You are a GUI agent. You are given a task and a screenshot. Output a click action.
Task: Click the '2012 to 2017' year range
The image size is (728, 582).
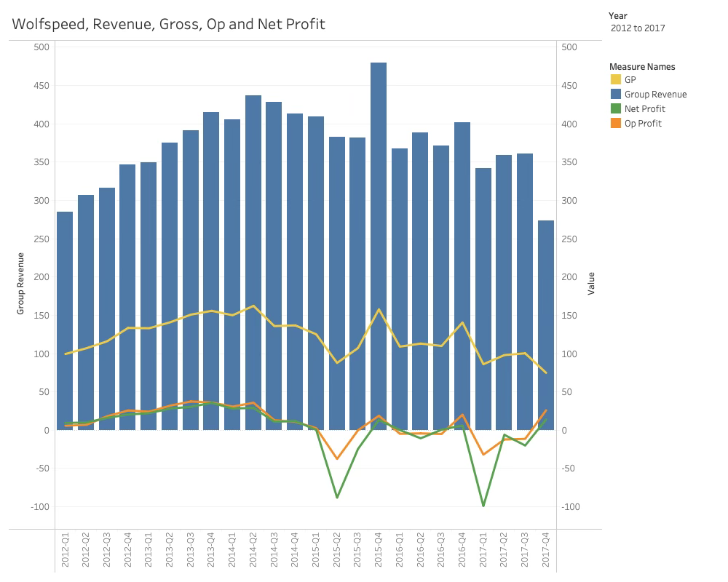click(x=638, y=28)
